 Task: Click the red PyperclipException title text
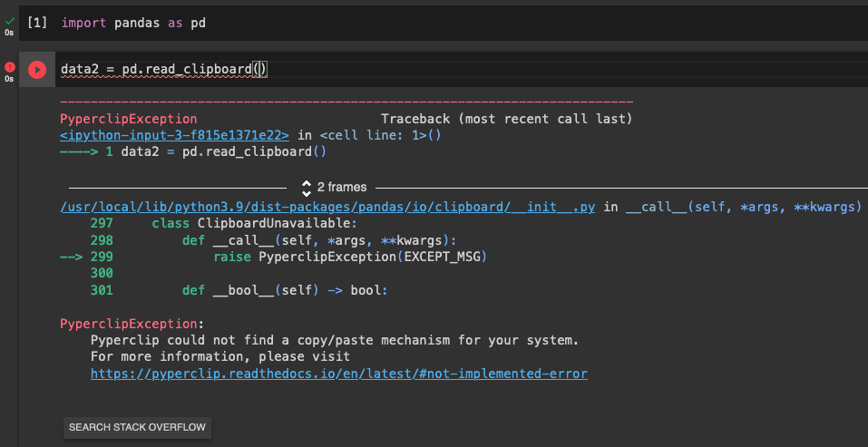tap(129, 119)
